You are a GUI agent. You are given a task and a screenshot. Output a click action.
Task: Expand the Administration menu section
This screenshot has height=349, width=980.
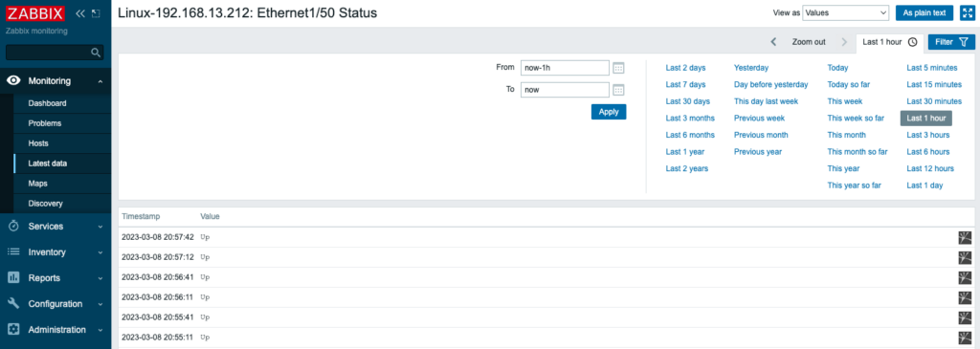pyautogui.click(x=100, y=330)
